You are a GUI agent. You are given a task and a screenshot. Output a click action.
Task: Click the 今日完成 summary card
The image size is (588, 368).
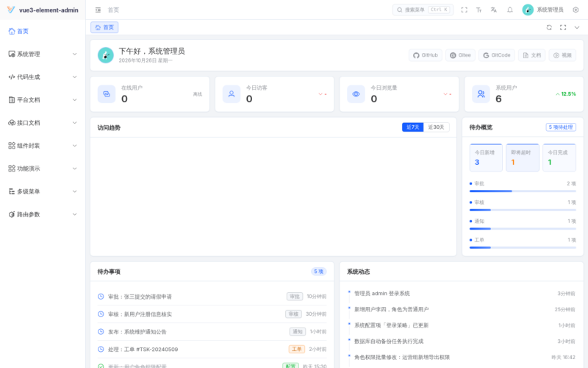559,158
